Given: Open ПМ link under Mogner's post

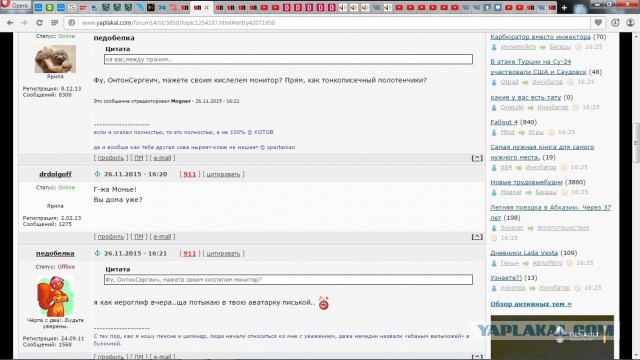Looking at the screenshot, I should click(139, 158).
